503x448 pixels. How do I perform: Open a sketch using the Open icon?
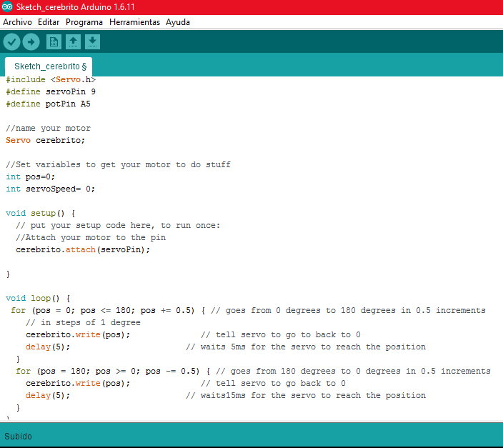[73, 41]
